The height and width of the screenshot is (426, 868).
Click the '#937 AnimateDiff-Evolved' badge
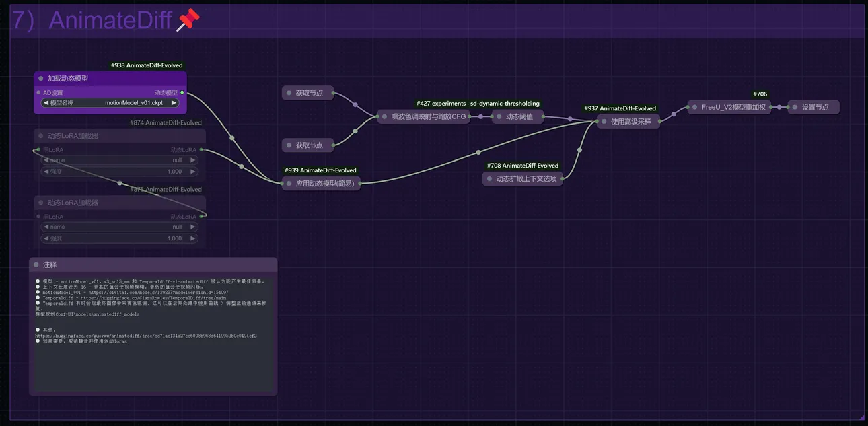[x=620, y=108]
